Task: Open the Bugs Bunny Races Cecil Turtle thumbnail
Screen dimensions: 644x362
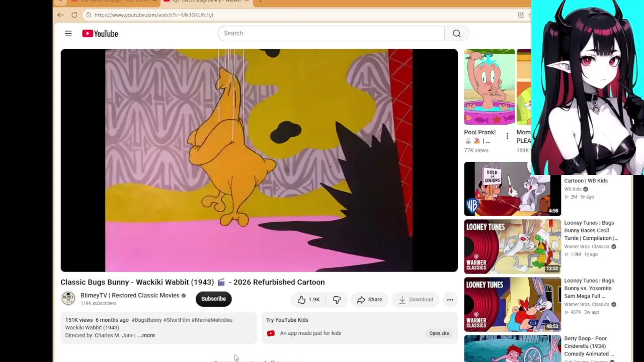Action: (x=512, y=246)
